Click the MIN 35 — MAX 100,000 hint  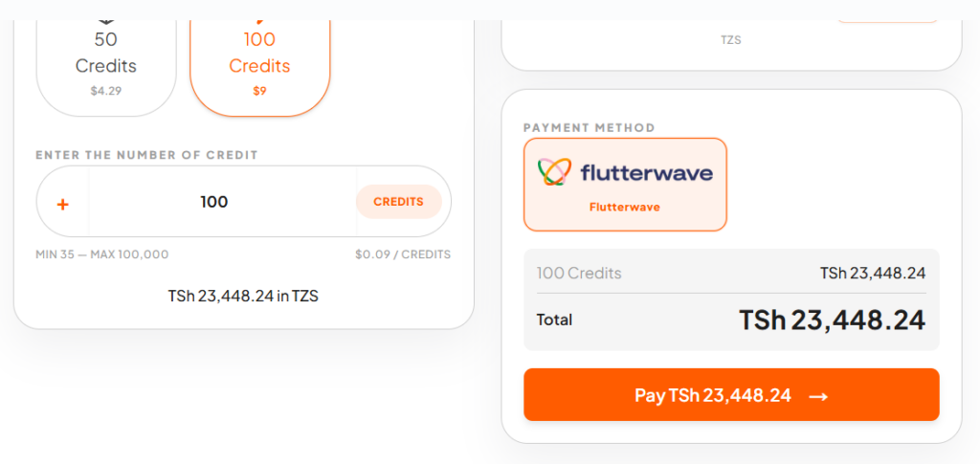(102, 254)
